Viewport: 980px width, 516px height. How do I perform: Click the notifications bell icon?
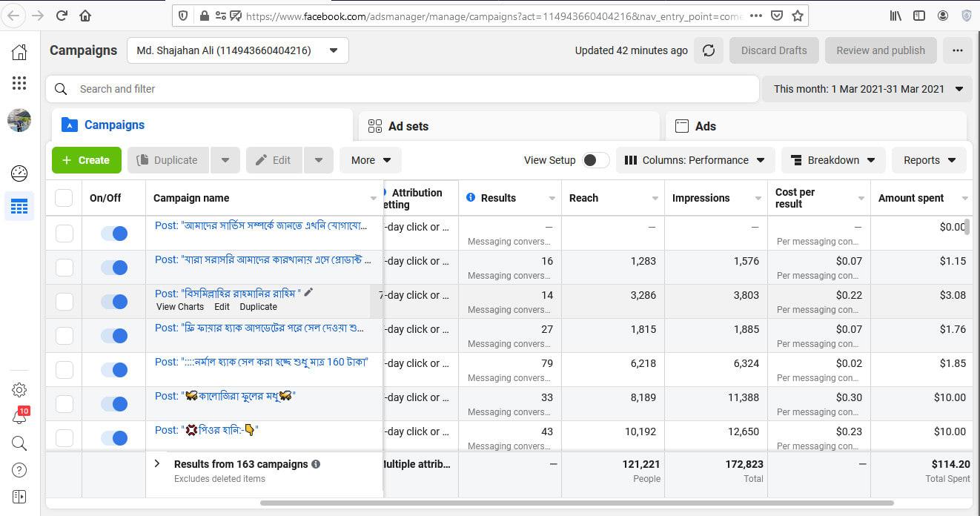(19, 417)
